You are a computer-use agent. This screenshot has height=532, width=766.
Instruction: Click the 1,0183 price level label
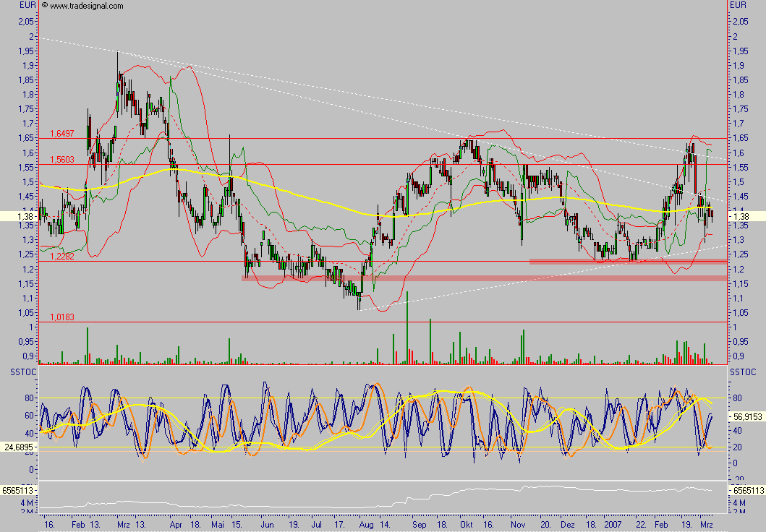point(62,317)
